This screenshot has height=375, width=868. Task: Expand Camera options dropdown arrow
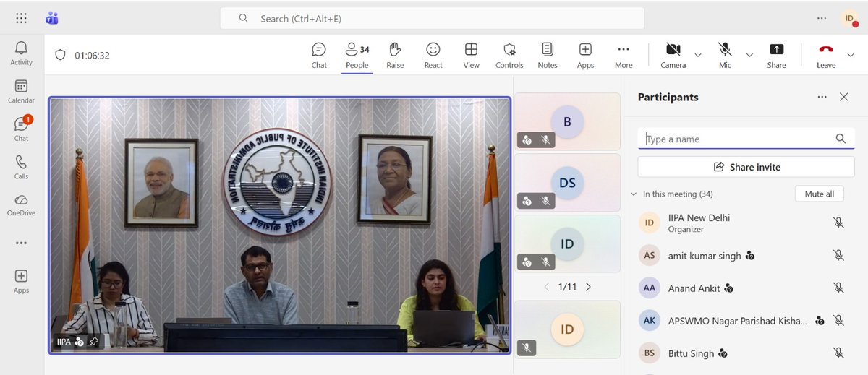(x=698, y=55)
